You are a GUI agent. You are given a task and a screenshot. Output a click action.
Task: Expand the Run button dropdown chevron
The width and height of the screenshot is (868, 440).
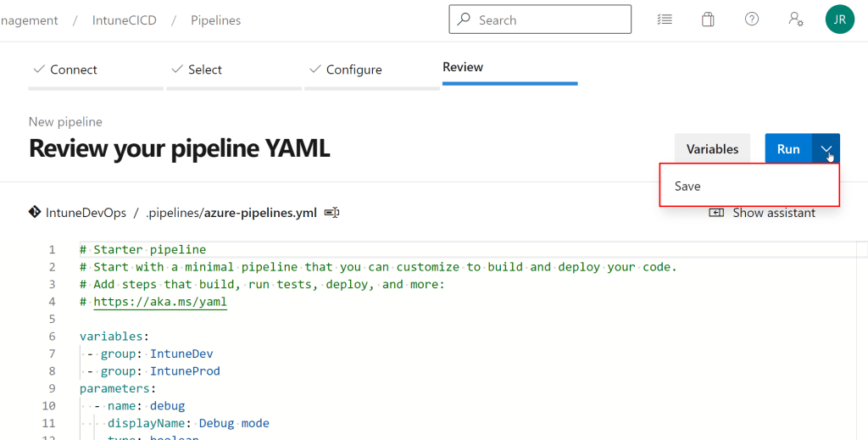pyautogui.click(x=826, y=149)
